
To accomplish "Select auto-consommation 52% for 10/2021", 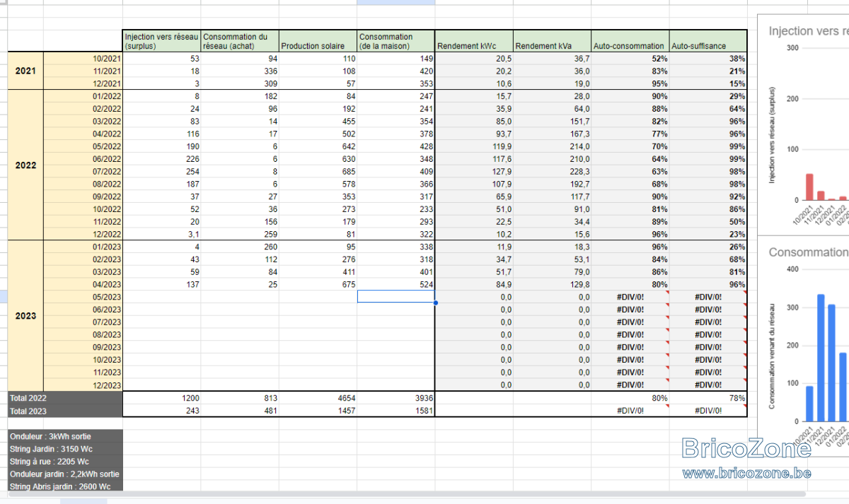I will click(630, 59).
